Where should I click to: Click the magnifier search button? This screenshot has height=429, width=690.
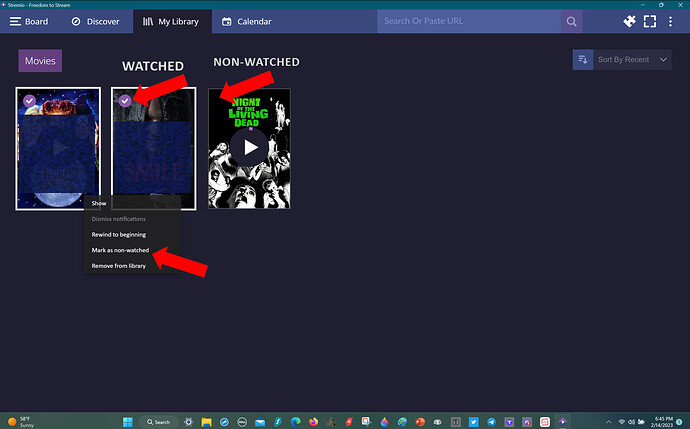coord(571,21)
